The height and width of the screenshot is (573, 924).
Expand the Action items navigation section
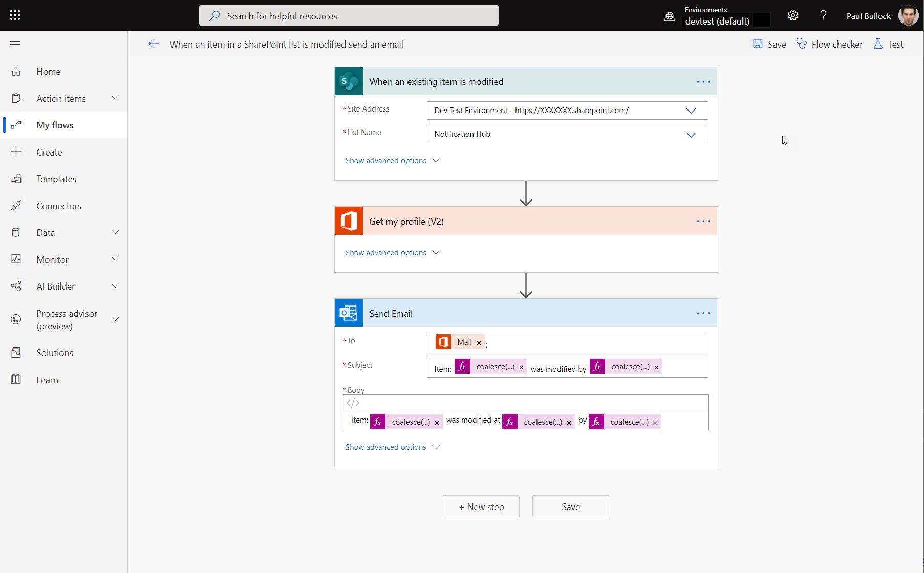(115, 98)
